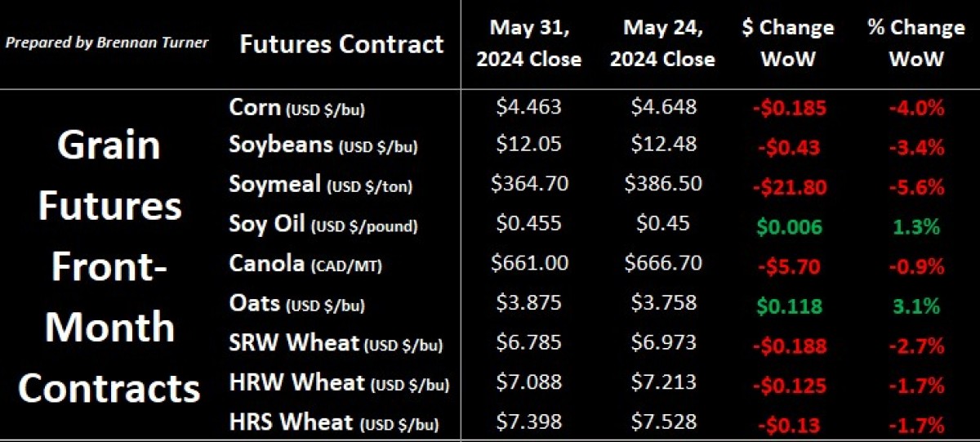The image size is (980, 442).
Task: Click the Futures Contract column header
Action: coord(342,44)
